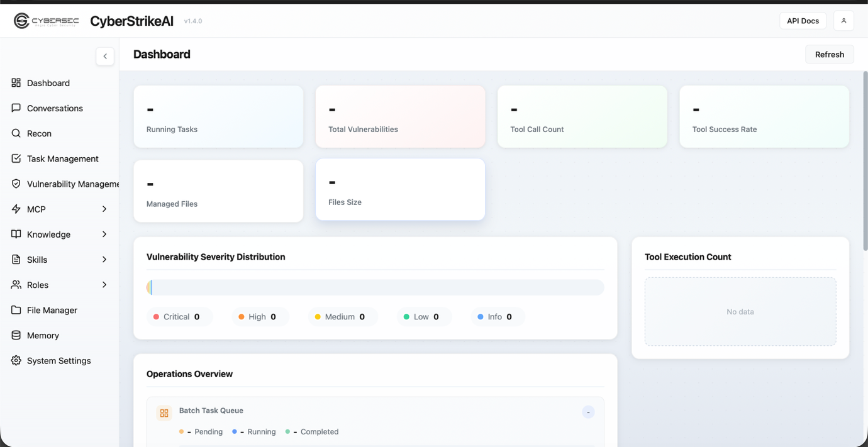
Task: Expand the Knowledge submenu chevron
Action: pos(104,234)
